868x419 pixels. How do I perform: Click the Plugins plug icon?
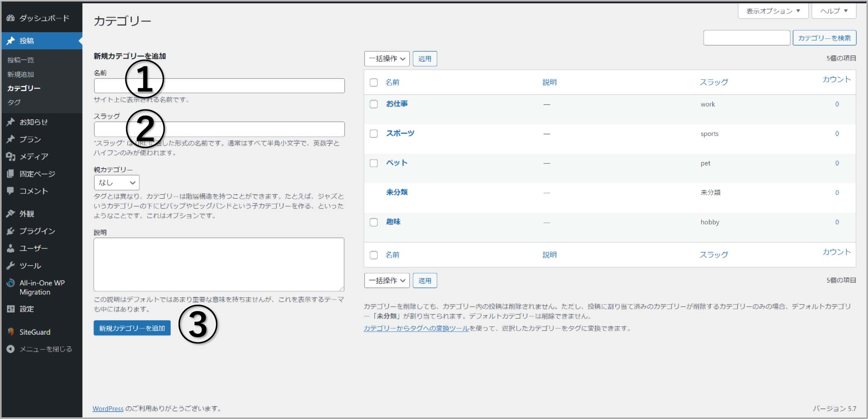[x=11, y=231]
